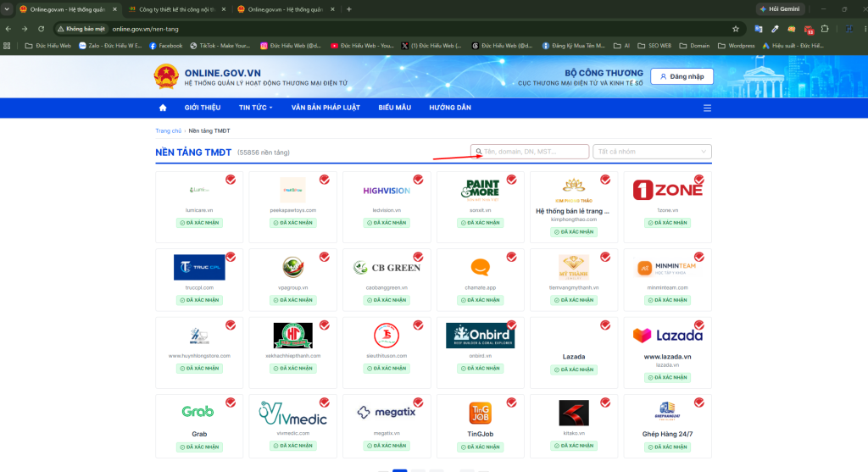Open the X (1) Đức Hiếu Web bookmark
The height and width of the screenshot is (472, 868).
click(x=431, y=46)
